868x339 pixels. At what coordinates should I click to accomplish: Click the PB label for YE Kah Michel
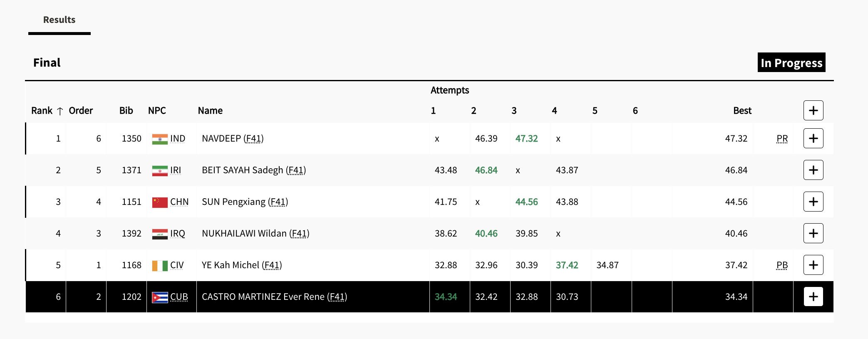click(782, 265)
